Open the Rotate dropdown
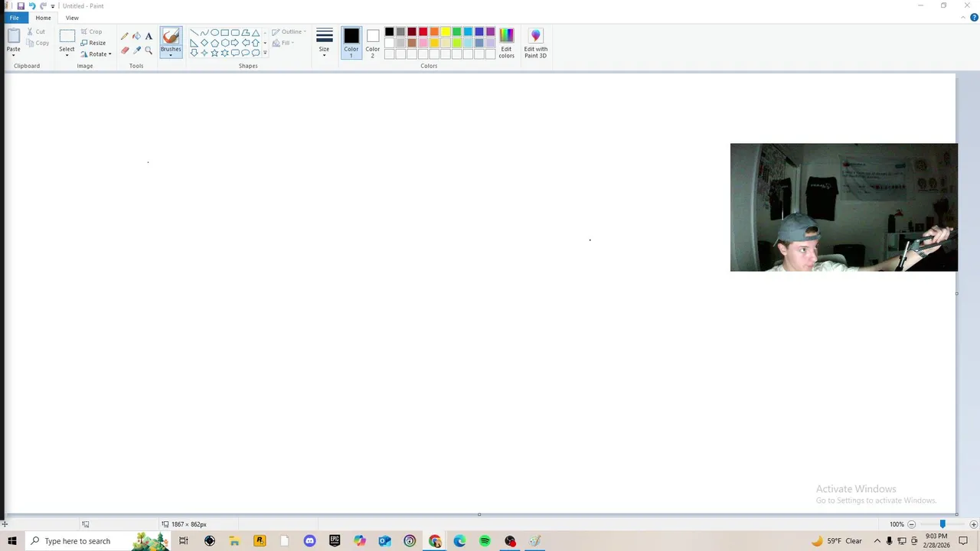The width and height of the screenshot is (980, 551). [96, 54]
